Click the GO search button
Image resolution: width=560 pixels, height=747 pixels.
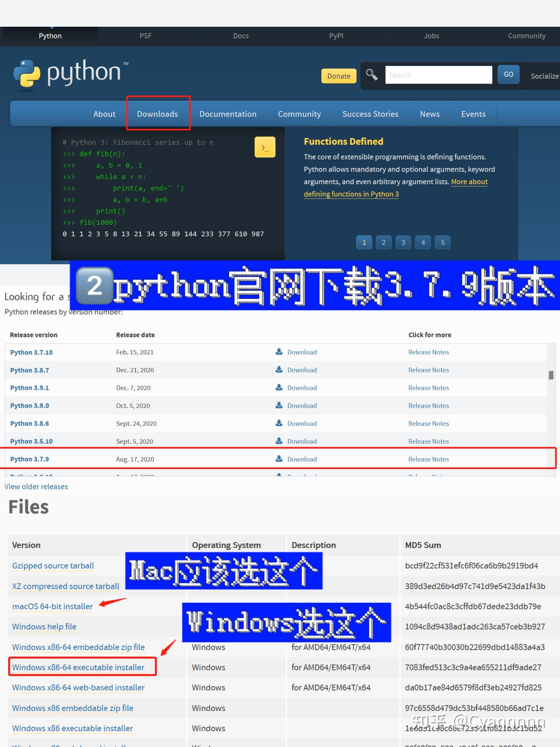[x=508, y=75]
